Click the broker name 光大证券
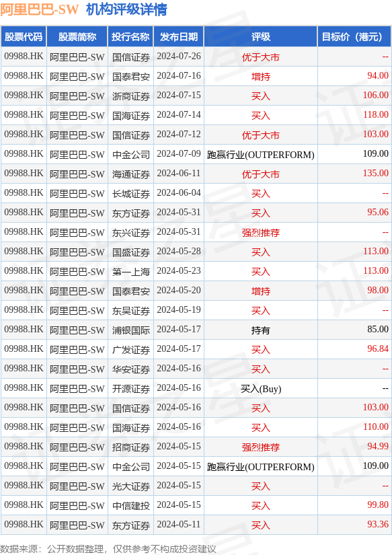 (x=131, y=486)
